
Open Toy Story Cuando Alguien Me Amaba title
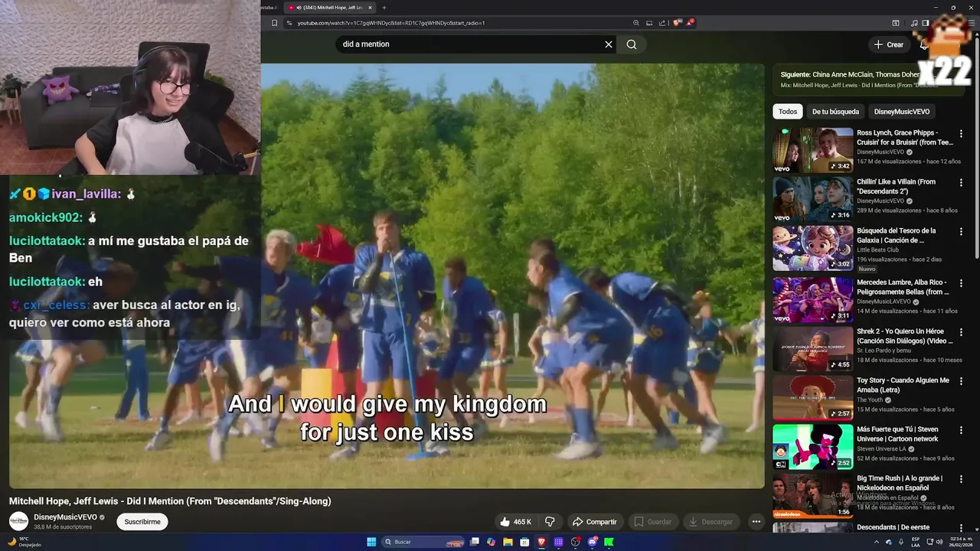point(903,385)
